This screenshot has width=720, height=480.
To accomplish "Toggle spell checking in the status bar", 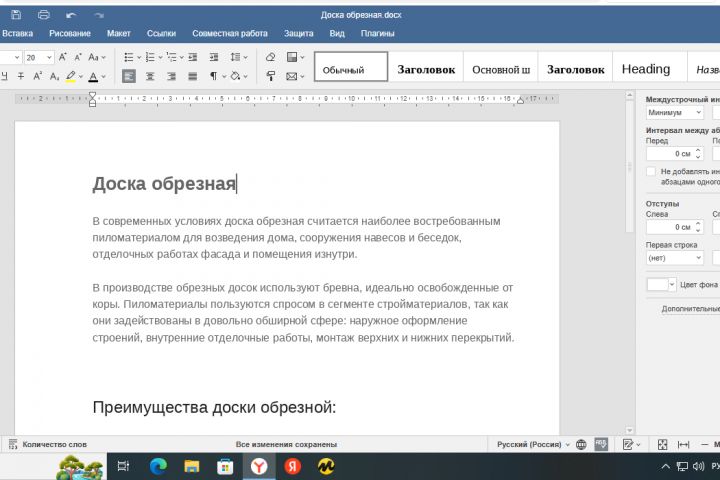I will pos(601,444).
